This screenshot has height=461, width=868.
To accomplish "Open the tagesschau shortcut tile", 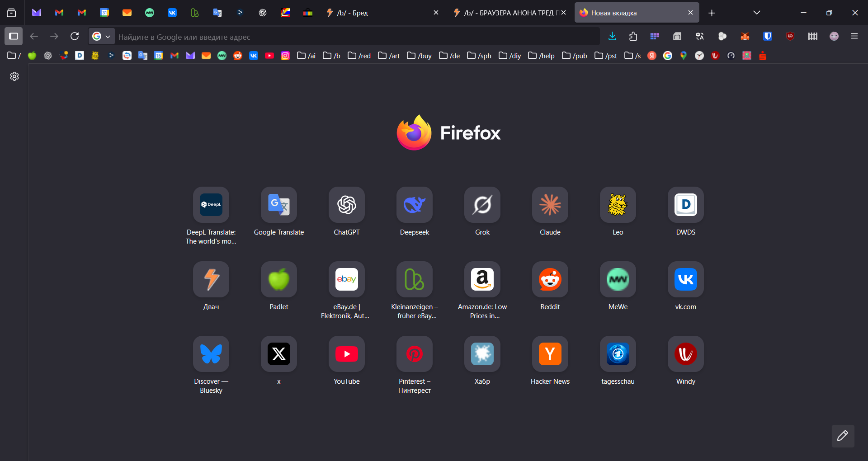I will pyautogui.click(x=618, y=354).
